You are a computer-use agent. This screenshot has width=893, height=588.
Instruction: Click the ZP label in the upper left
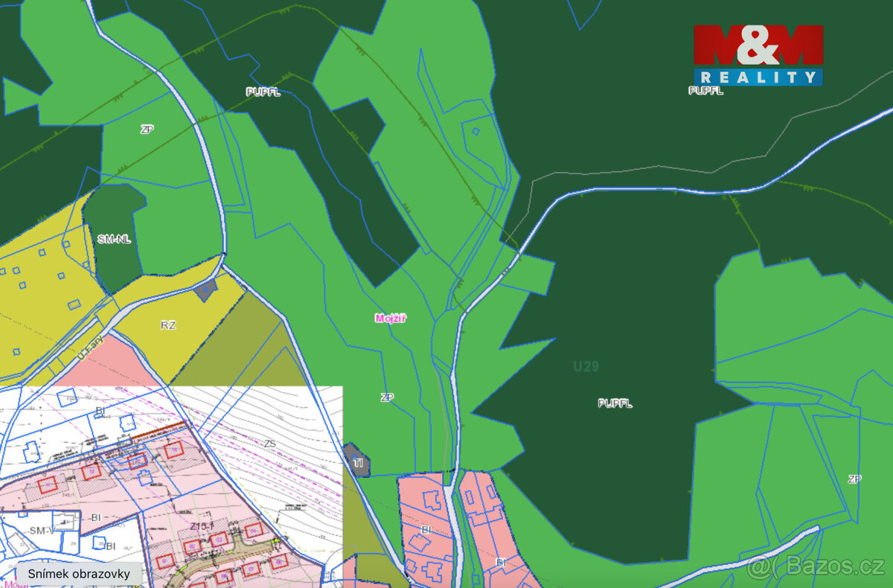tap(147, 128)
